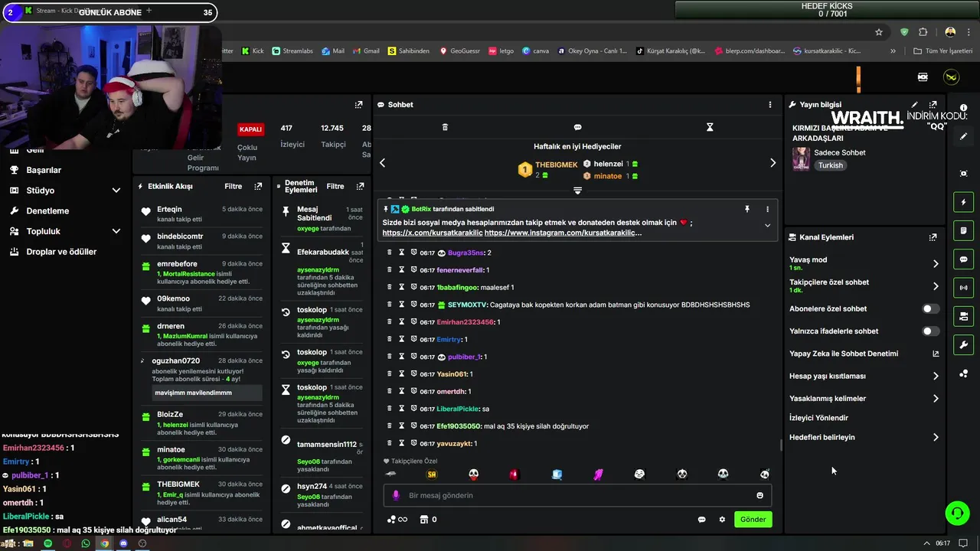The width and height of the screenshot is (980, 551).
Task: Pop out the Yayın bilgisi panel
Action: 933,105
